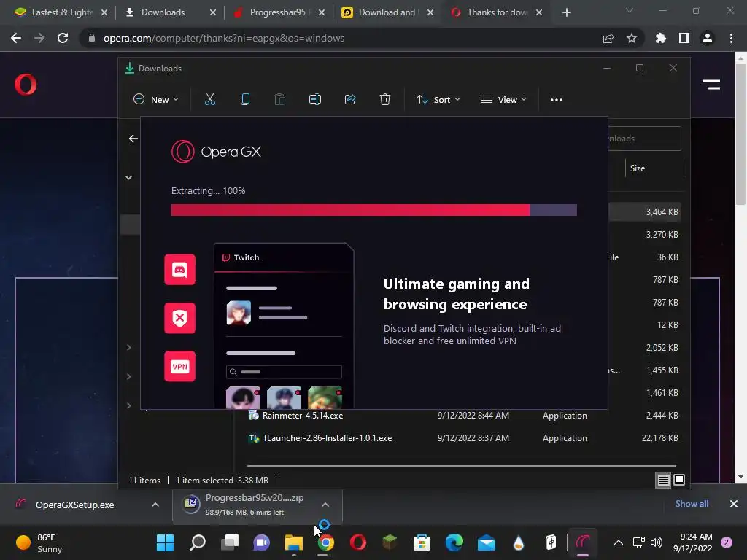747x560 pixels.
Task: Open hamburger menu on Opera webpage
Action: [711, 85]
